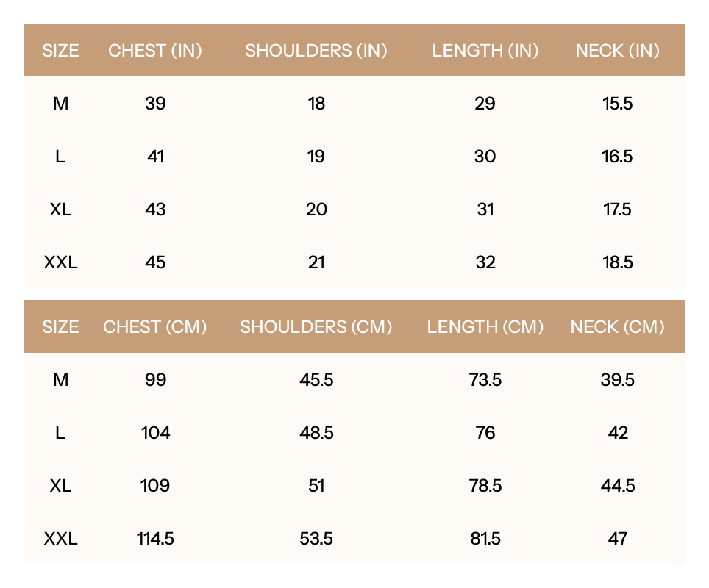This screenshot has width=709, height=588.
Task: Click the SHOULDERS (IN) column header
Action: coord(316,51)
